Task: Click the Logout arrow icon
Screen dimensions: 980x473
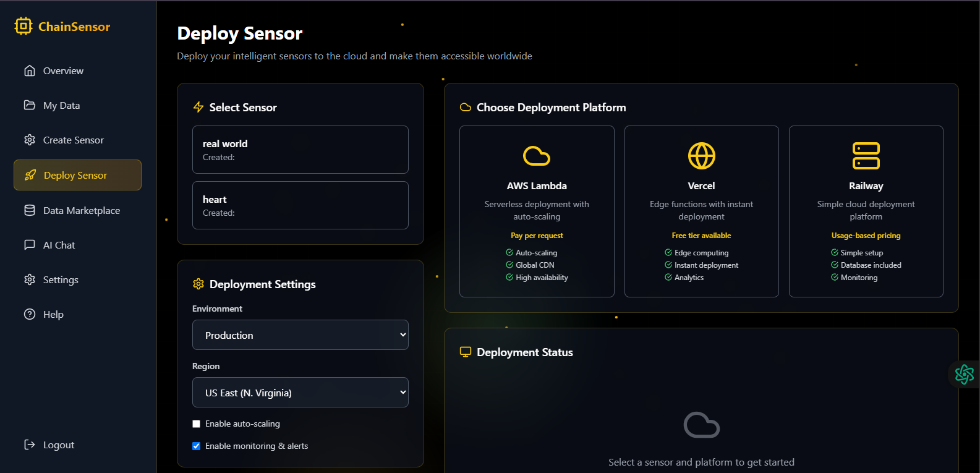Action: click(30, 445)
